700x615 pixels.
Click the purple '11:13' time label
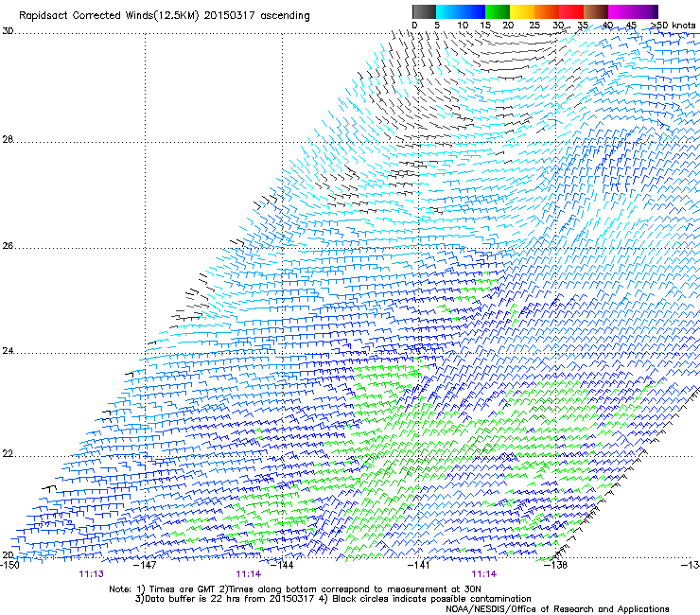point(92,574)
